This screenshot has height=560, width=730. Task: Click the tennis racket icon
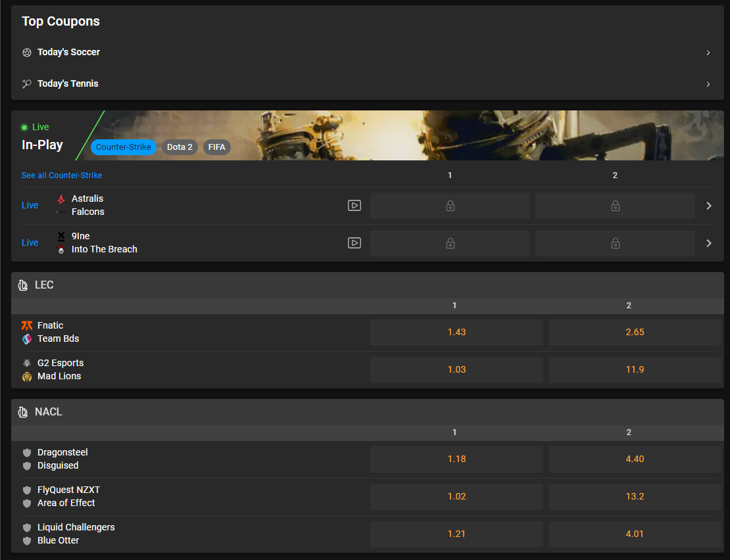tap(27, 83)
